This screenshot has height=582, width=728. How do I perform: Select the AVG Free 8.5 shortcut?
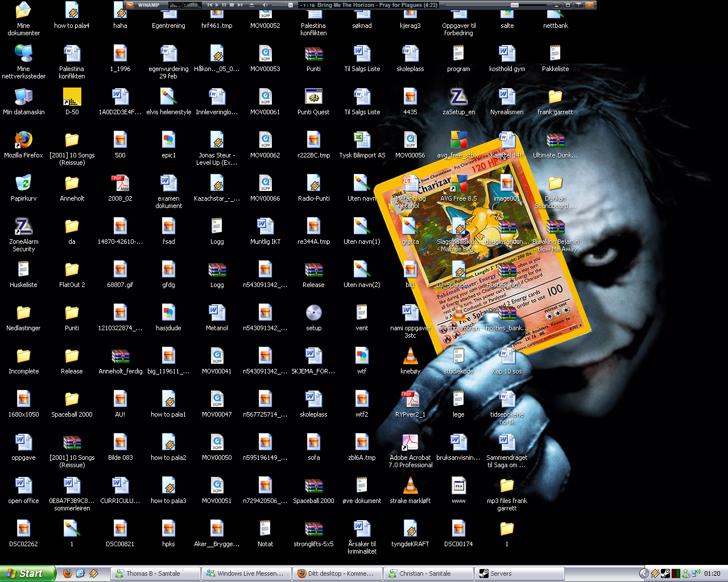point(458,188)
